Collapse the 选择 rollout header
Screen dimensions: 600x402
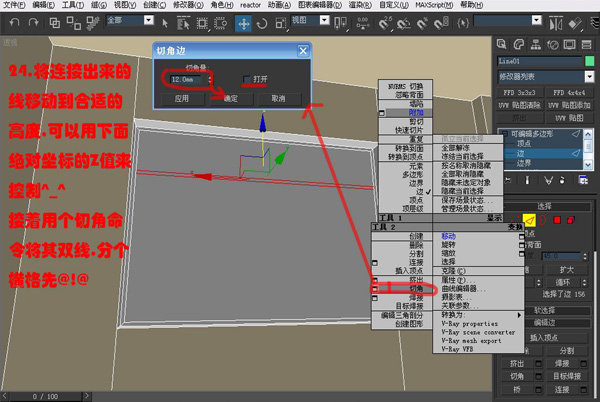544,207
